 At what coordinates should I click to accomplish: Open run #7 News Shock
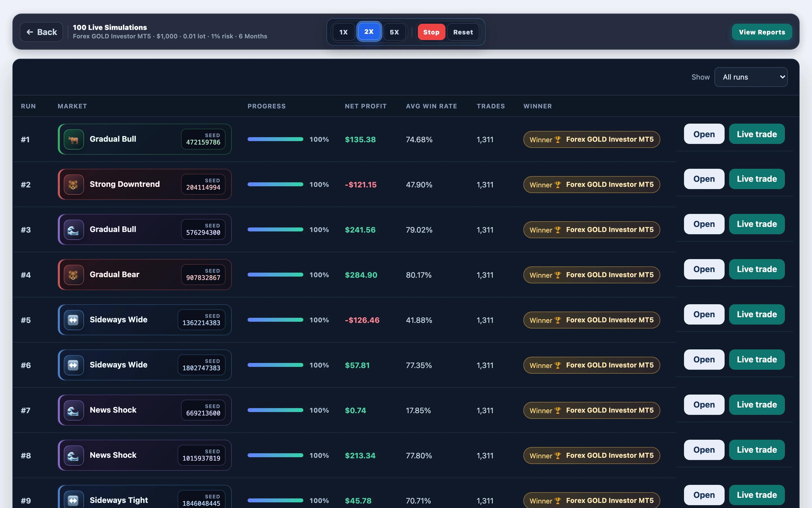tap(704, 404)
